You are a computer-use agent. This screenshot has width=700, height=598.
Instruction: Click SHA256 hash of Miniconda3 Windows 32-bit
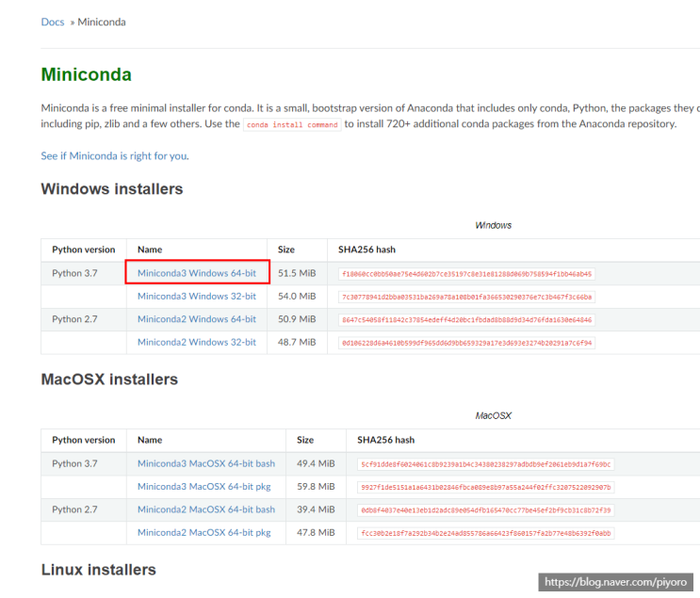(x=467, y=297)
